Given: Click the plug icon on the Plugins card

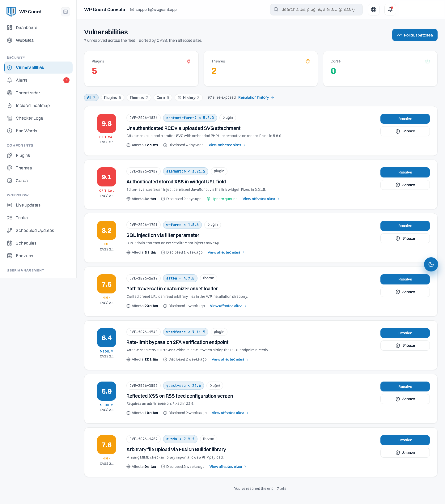Looking at the screenshot, I should (189, 61).
